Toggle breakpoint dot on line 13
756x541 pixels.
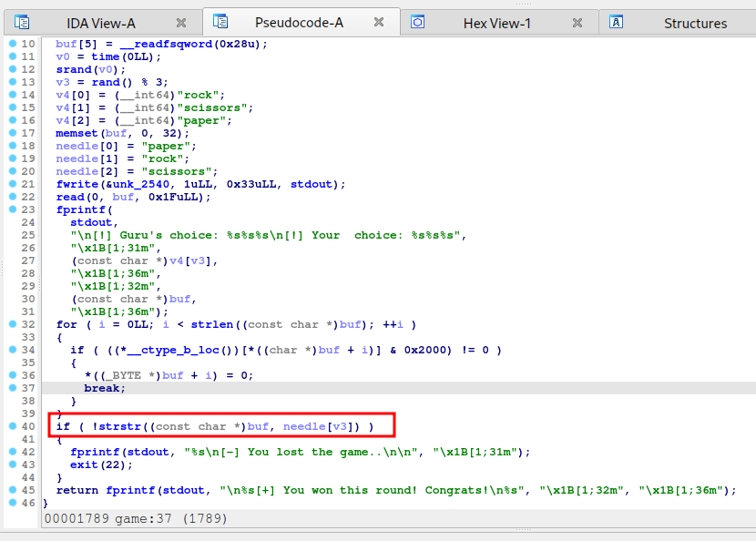click(x=11, y=82)
